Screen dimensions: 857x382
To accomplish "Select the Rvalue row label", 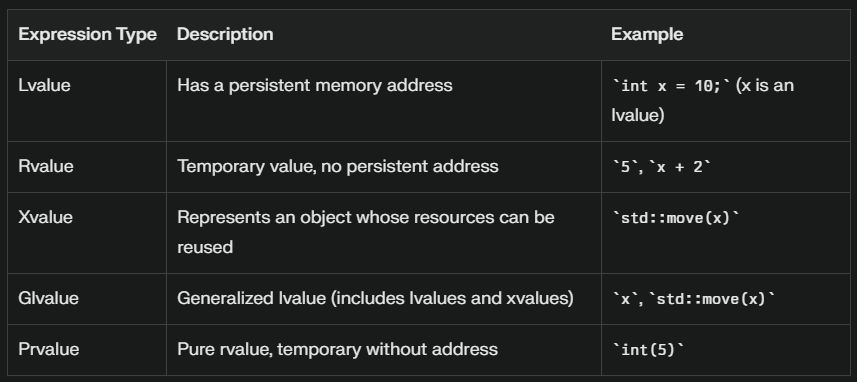I will pos(46,167).
